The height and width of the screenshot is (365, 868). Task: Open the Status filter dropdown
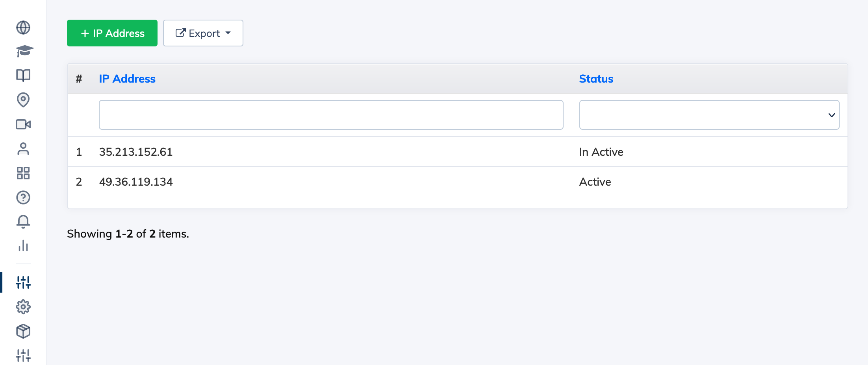708,114
